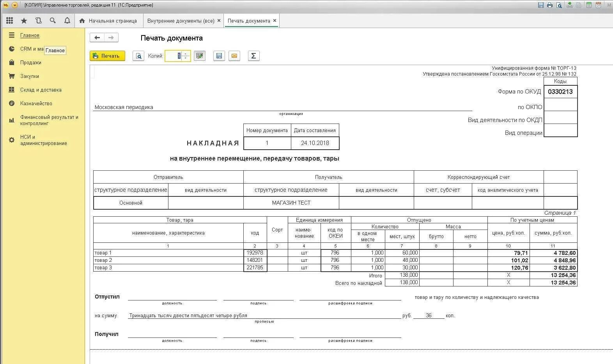Save document with floppy disk icon
The height and width of the screenshot is (364, 613).
(x=219, y=56)
